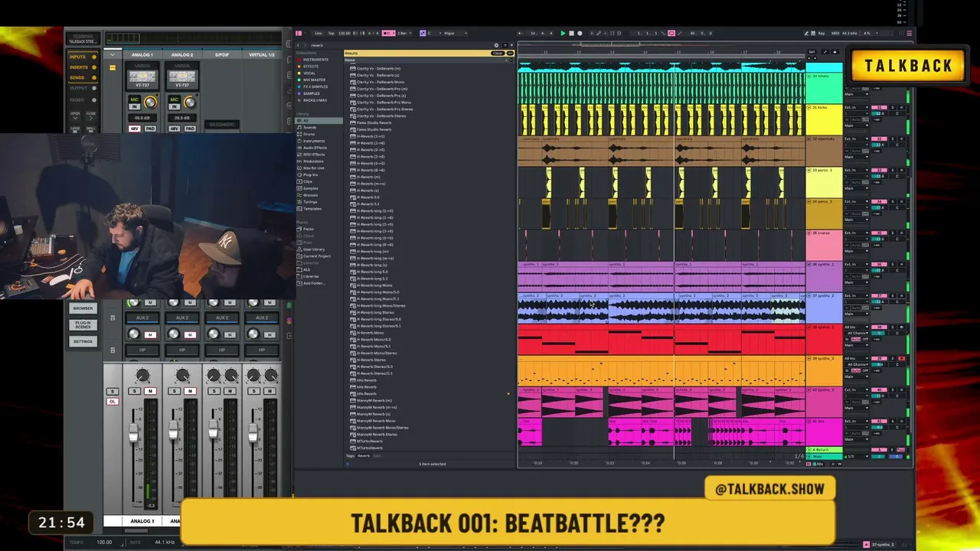Select Clarity Vx - DeReverb (m) in results
Image resolution: width=980 pixels, height=551 pixels.
coord(377,69)
